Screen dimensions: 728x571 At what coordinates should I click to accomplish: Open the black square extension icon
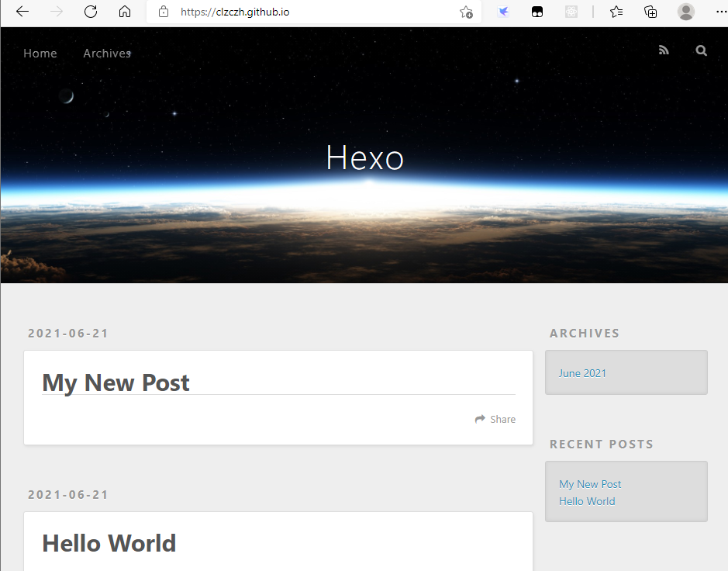[537, 12]
